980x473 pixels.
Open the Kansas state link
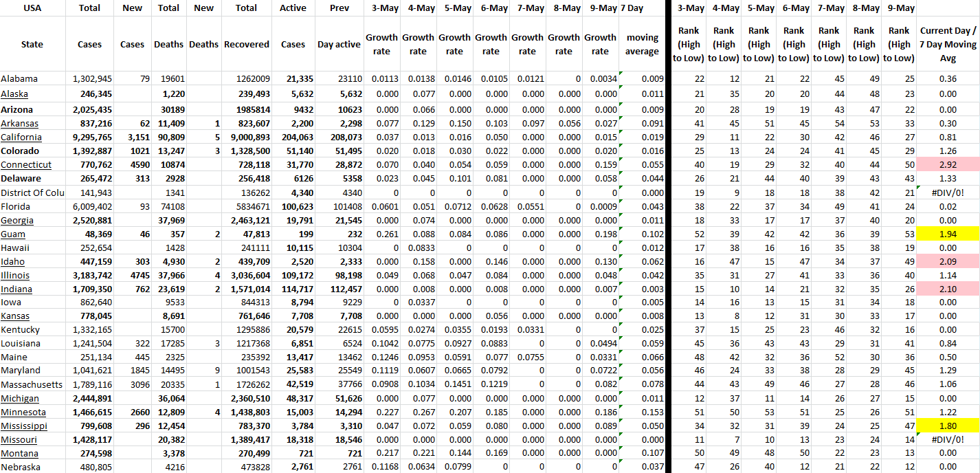[15, 316]
